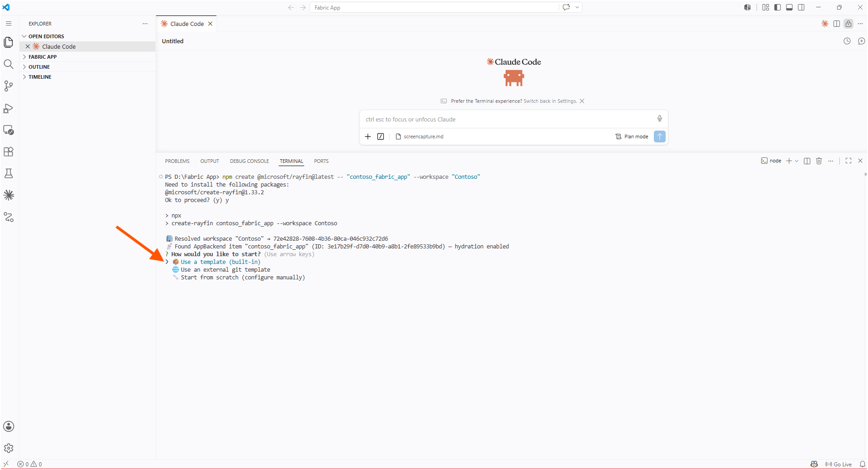Open Extensions view
Image resolution: width=868 pixels, height=470 pixels.
9,152
